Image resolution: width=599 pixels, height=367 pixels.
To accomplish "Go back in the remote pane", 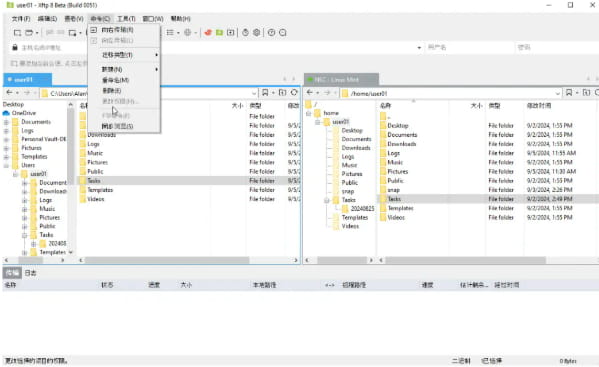I will click(x=310, y=92).
